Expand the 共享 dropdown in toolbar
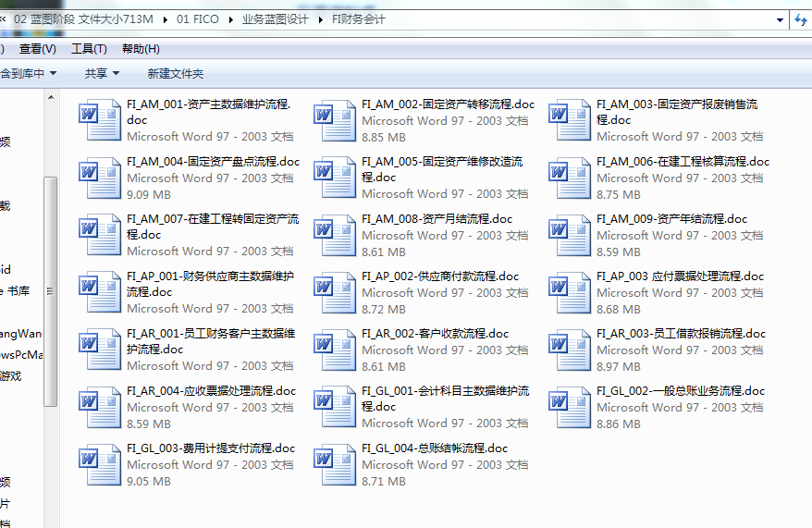The height and width of the screenshot is (528, 812). pyautogui.click(x=101, y=73)
